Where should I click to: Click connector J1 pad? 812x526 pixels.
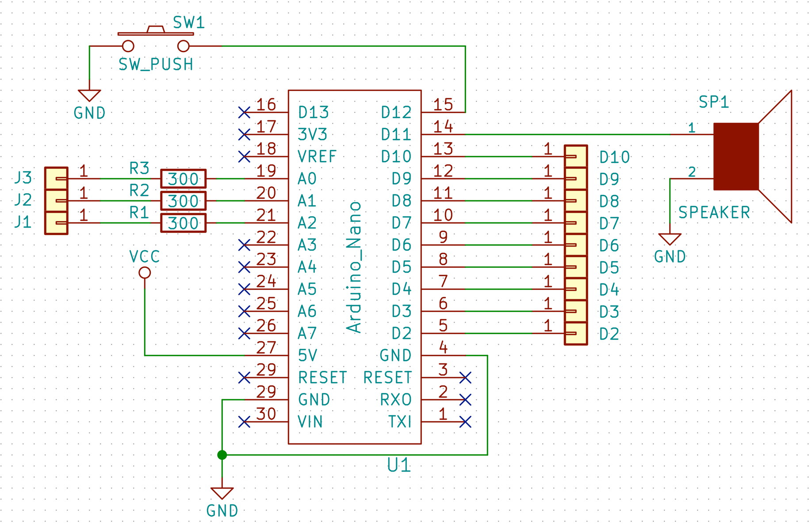click(x=57, y=223)
